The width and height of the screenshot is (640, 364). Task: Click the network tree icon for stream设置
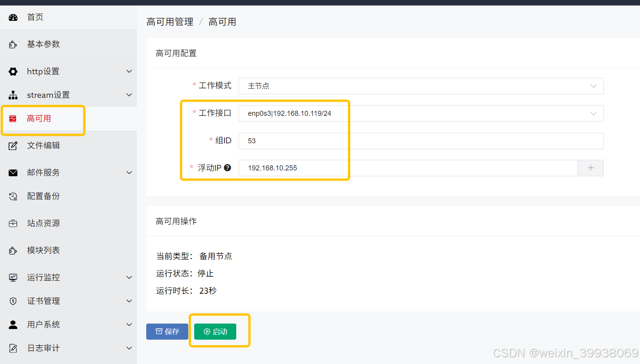pyautogui.click(x=13, y=95)
